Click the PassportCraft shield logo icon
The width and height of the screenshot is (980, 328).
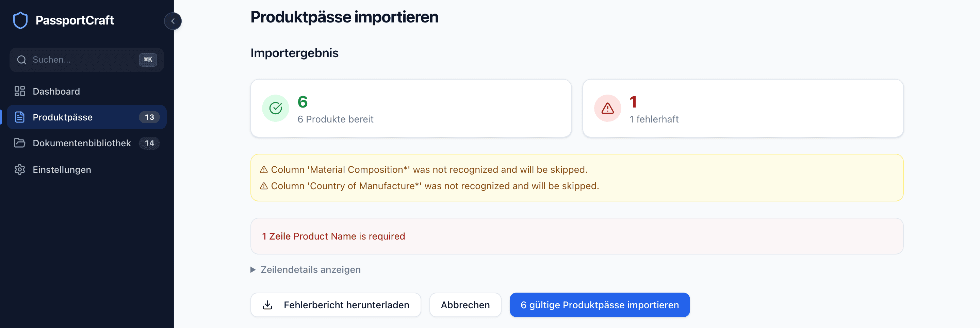pos(20,20)
